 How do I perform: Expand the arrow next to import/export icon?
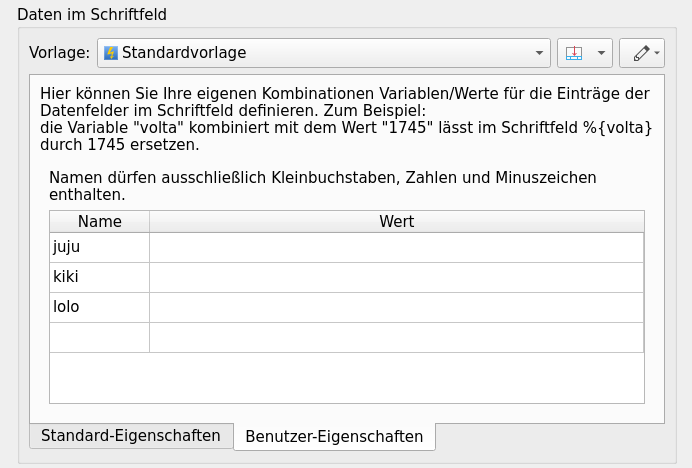601,53
